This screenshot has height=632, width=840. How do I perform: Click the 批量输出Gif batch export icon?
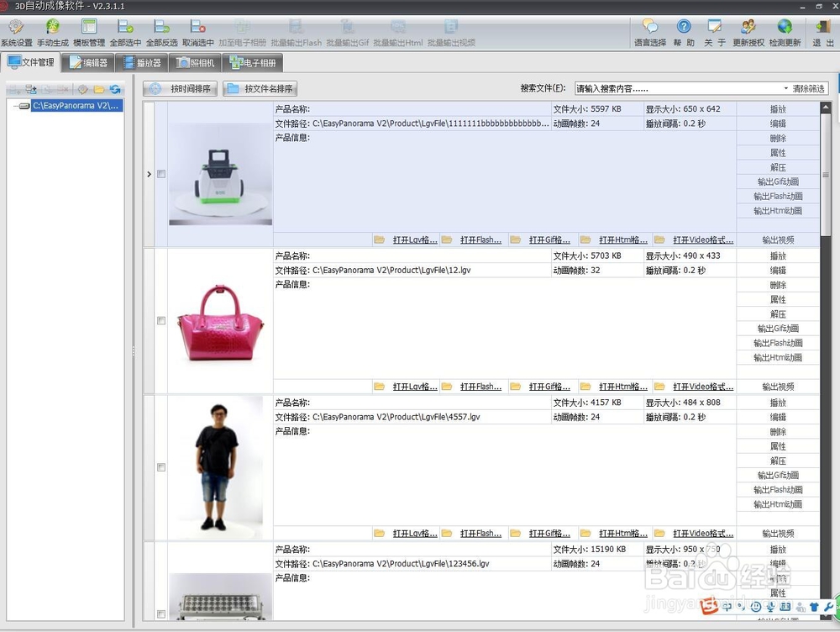click(x=347, y=32)
